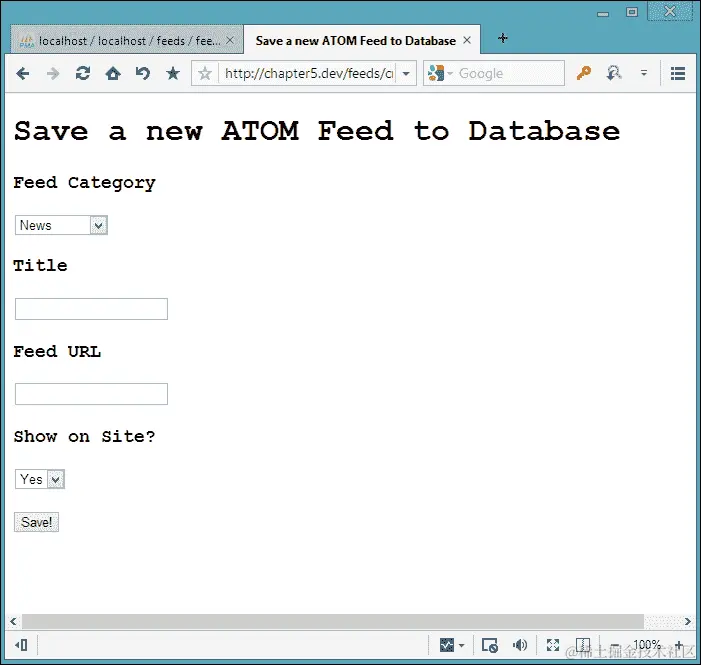Reload the page with the refresh icon
The height and width of the screenshot is (665, 701).
[83, 73]
